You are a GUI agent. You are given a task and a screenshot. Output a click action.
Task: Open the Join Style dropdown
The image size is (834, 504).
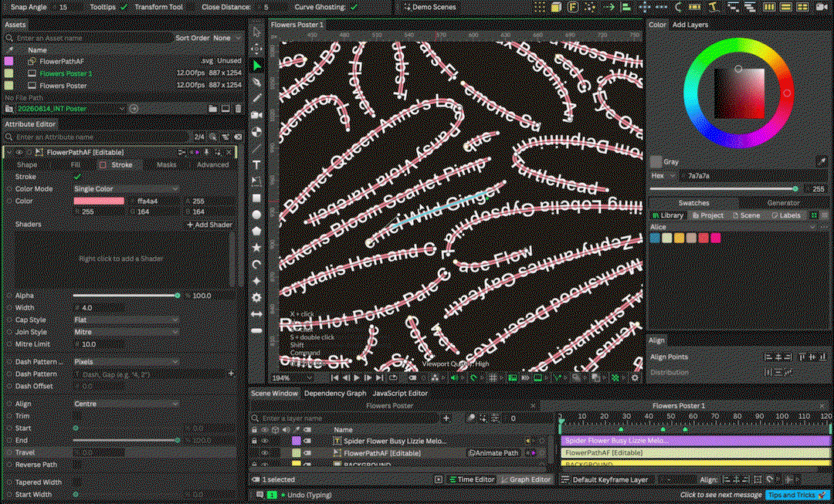point(126,333)
